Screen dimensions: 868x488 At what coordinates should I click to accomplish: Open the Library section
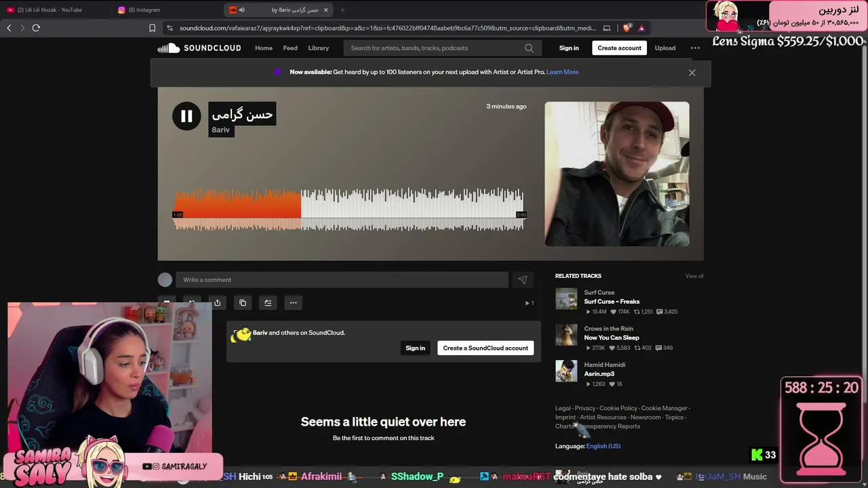pyautogui.click(x=318, y=48)
